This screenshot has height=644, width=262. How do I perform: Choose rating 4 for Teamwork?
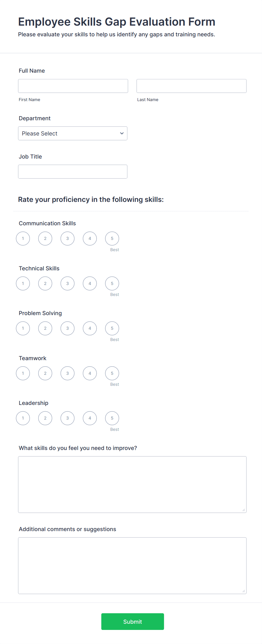[90, 373]
